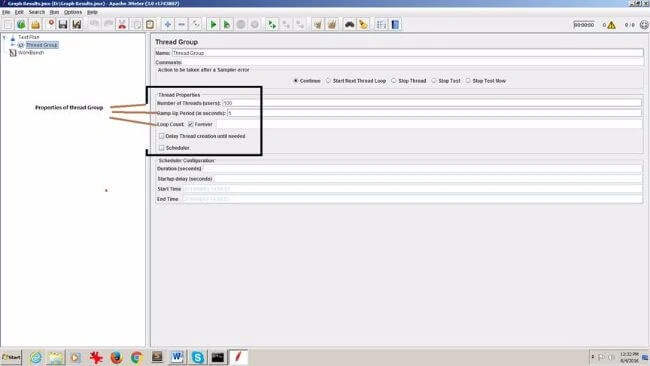The height and width of the screenshot is (366, 650).
Task: Select Thread Group in the tree
Action: tap(42, 45)
